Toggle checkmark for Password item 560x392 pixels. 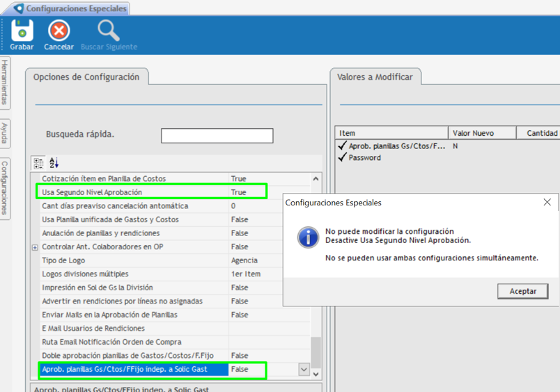(343, 157)
